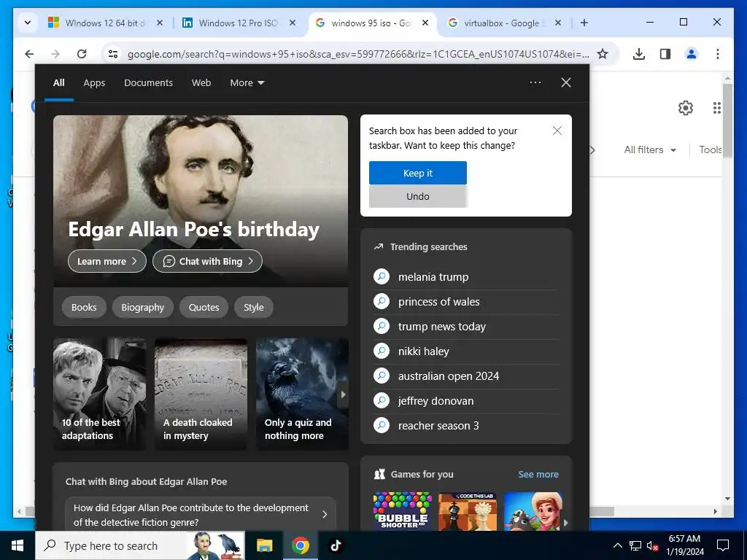Open TikTok from the taskbar

(336, 545)
